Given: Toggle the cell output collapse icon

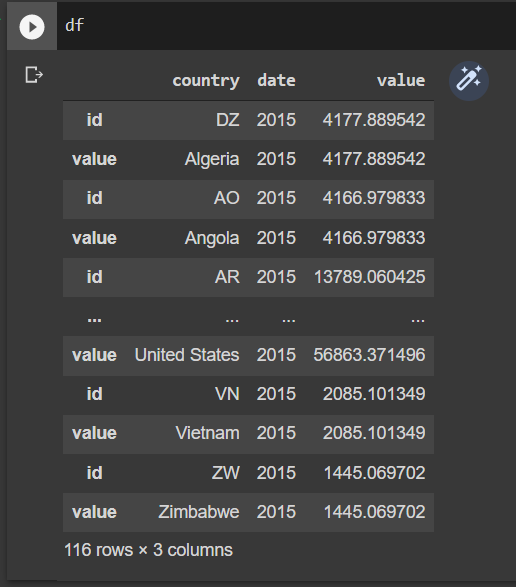Looking at the screenshot, I should [34, 74].
